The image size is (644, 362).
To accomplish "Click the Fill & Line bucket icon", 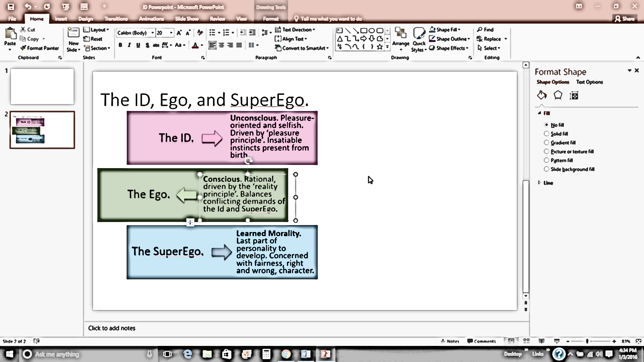I will click(x=542, y=95).
